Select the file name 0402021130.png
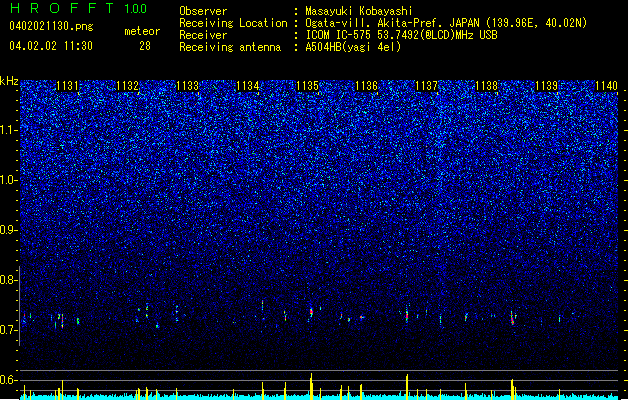The image size is (629, 400). pyautogui.click(x=51, y=26)
